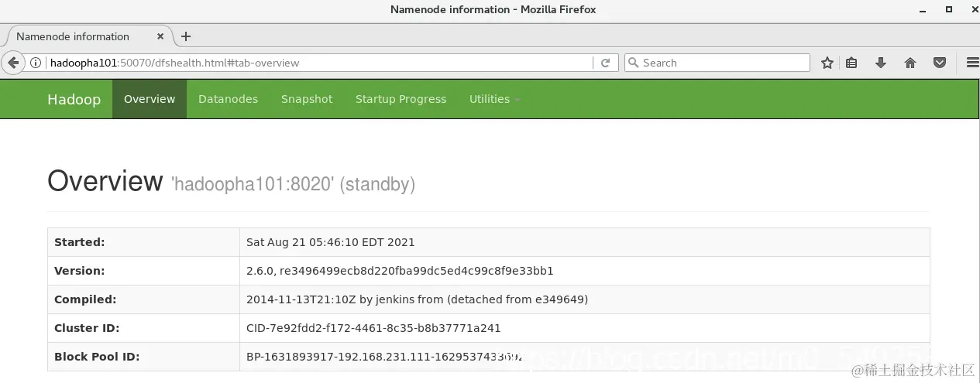The width and height of the screenshot is (980, 383).
Task: Reload the page with refresh icon
Action: coord(605,63)
